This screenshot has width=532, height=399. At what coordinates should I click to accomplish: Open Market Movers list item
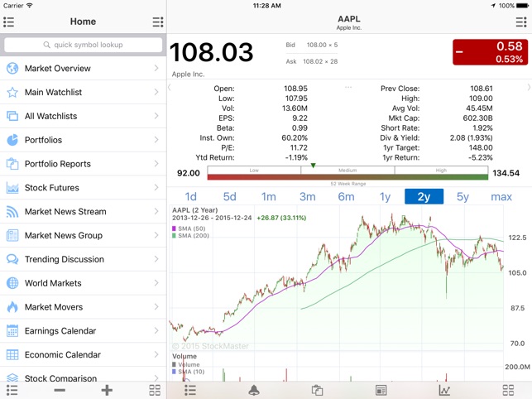(x=83, y=307)
